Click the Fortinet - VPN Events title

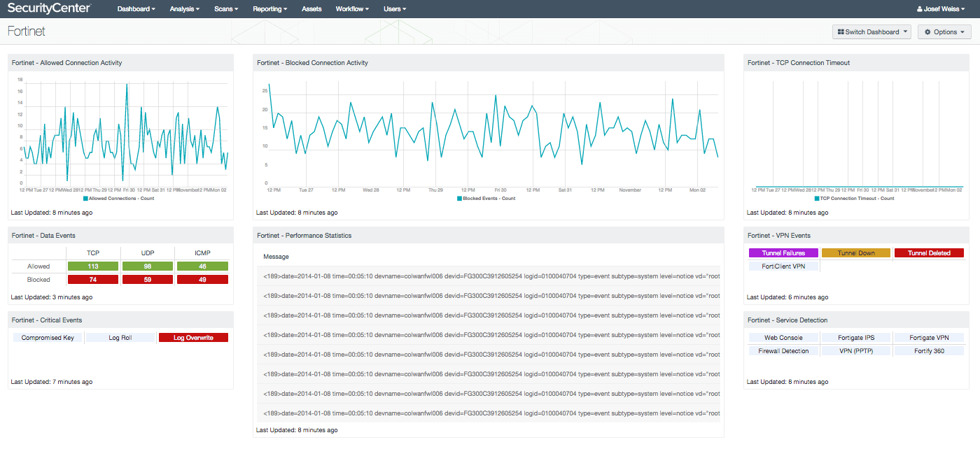click(779, 236)
